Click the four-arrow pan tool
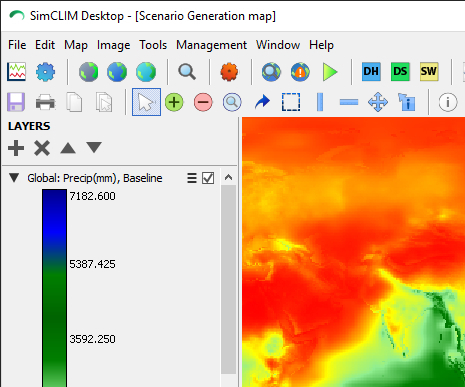Screen dimensions: 465x387 tap(378, 102)
